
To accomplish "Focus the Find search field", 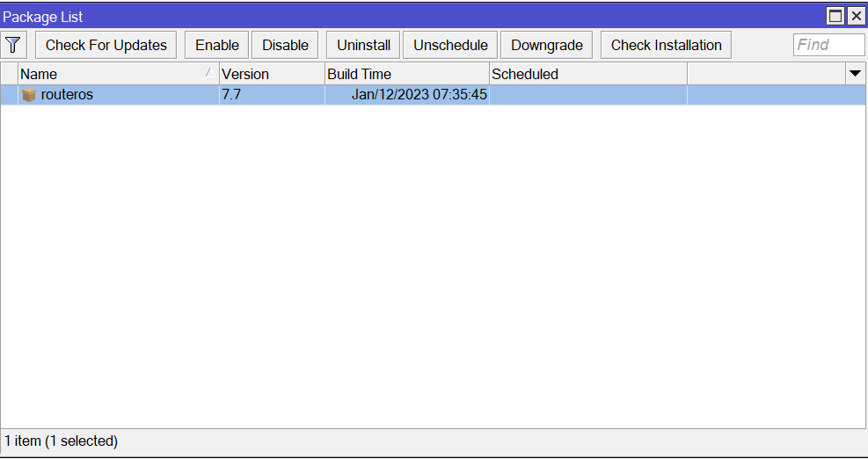I will (x=828, y=45).
